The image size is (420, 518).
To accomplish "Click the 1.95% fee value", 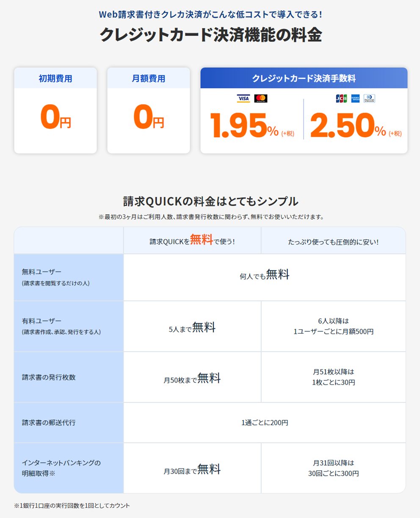I will pos(244,126).
